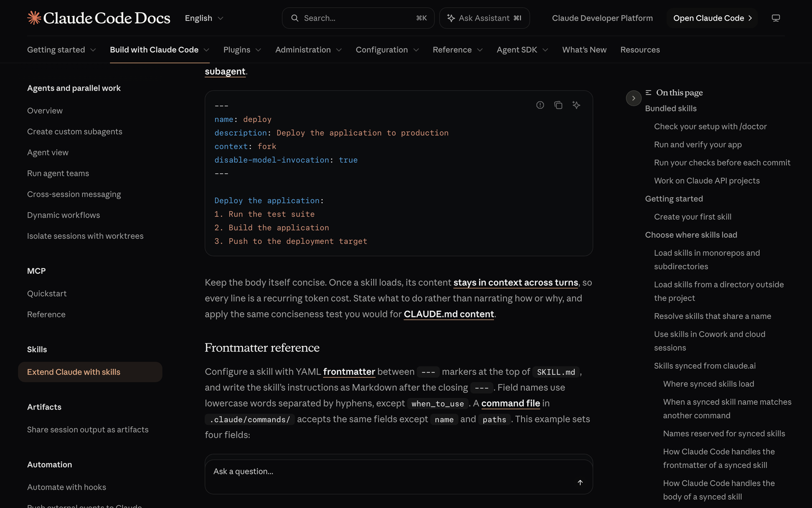Open the stays in context across turns link
Screen dimensions: 812x508
[x=516, y=282]
